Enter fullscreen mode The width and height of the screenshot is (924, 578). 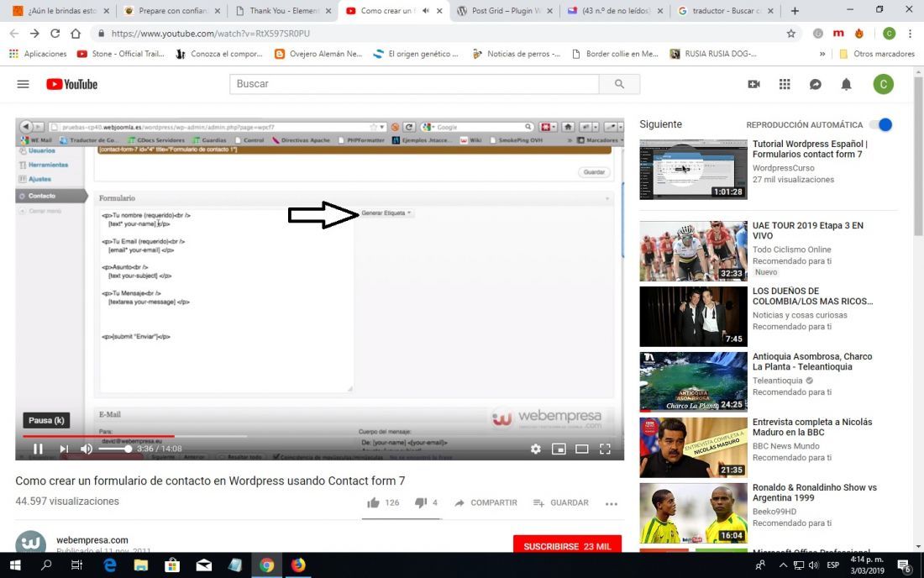coord(605,449)
